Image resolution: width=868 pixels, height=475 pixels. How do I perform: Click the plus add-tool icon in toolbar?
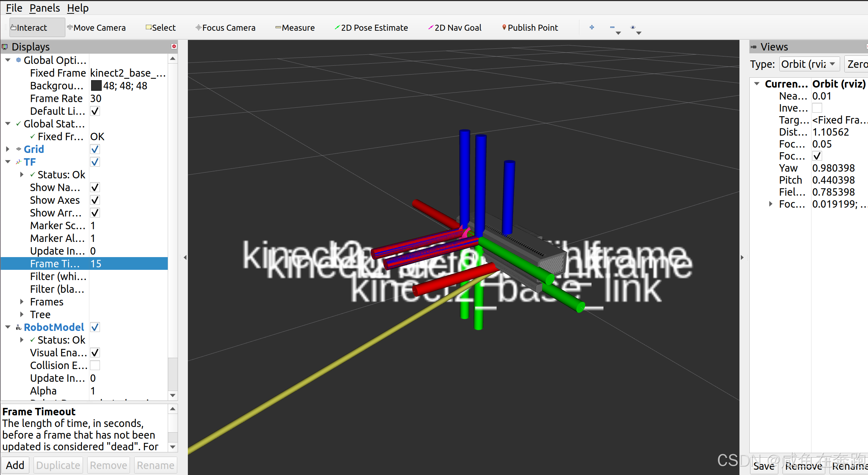pyautogui.click(x=592, y=27)
